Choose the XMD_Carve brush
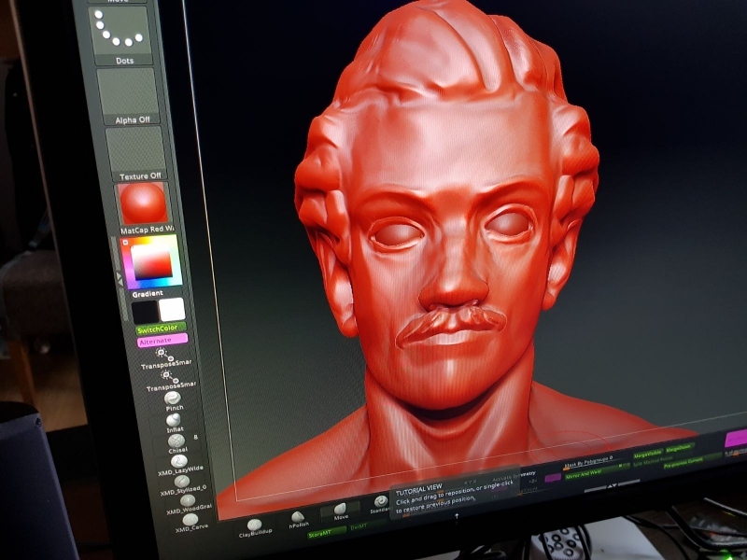Image resolution: width=747 pixels, height=560 pixels. coord(189,519)
